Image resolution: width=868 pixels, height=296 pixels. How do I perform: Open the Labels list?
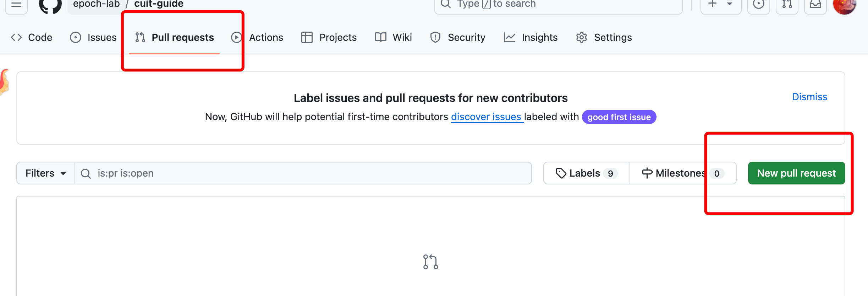[587, 173]
